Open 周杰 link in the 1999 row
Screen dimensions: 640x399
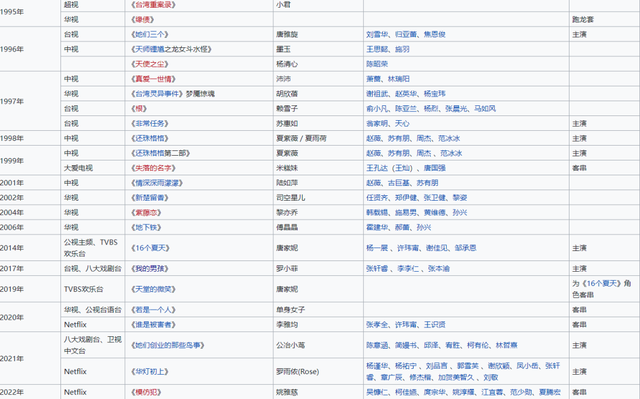coord(424,153)
